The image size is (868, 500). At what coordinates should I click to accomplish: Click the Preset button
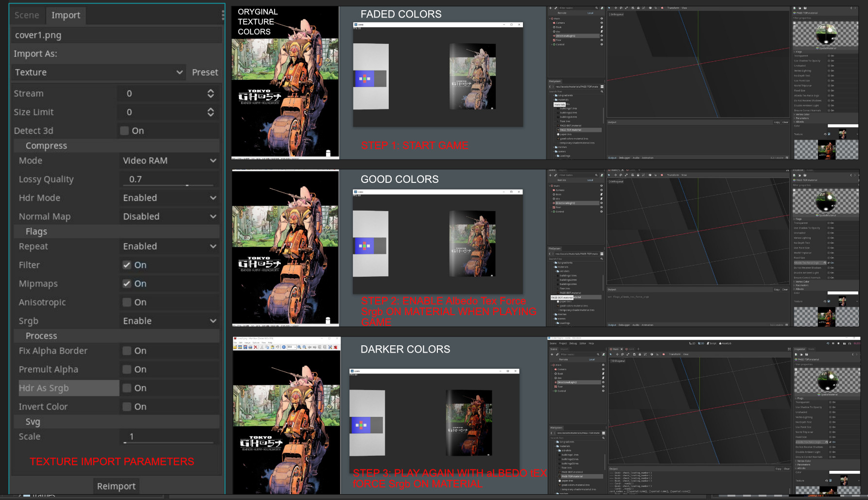tap(205, 72)
